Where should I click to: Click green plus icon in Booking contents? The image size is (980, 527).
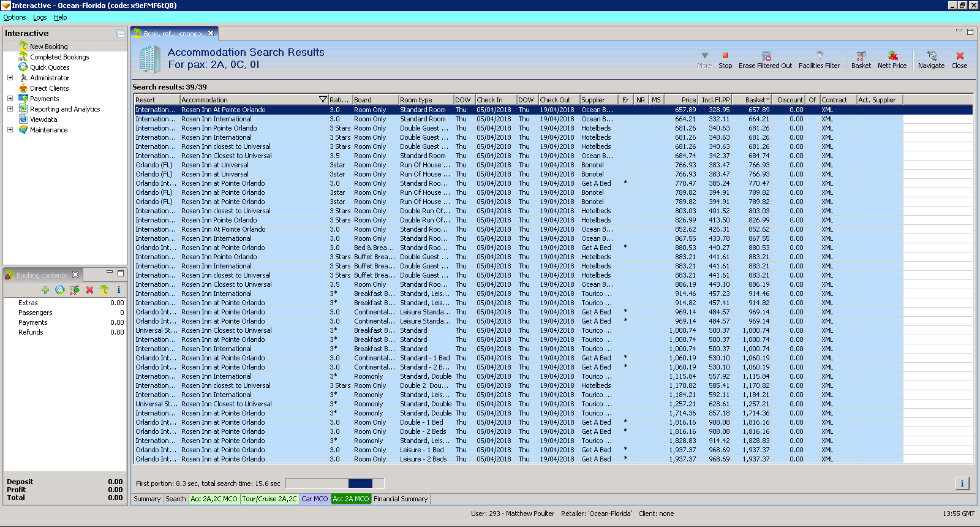tap(45, 290)
